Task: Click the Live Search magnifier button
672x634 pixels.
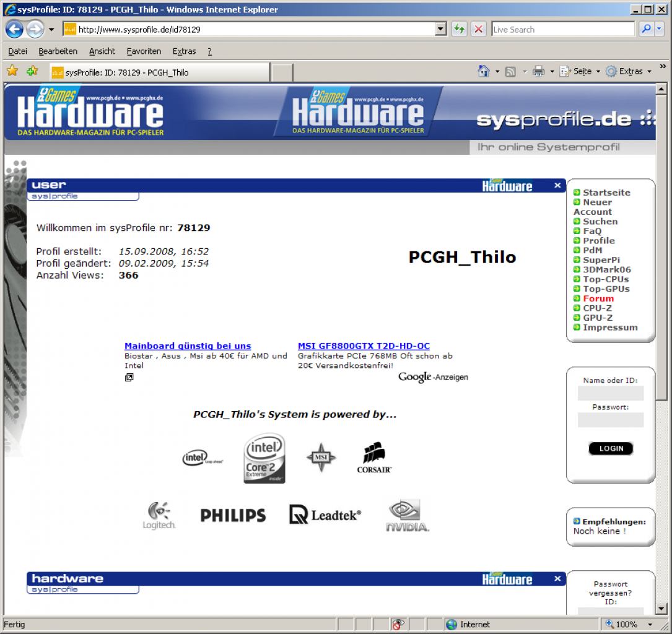Action: coord(646,29)
